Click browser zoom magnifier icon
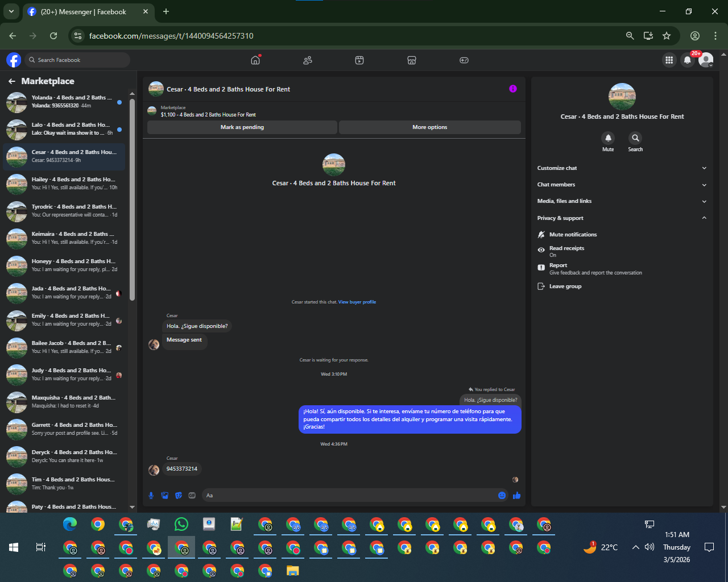The image size is (728, 582). (x=630, y=36)
